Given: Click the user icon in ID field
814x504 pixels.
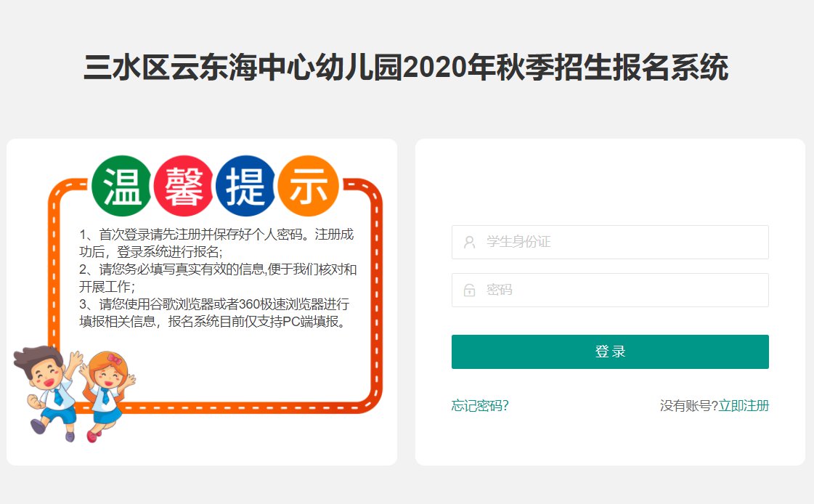Looking at the screenshot, I should (470, 243).
